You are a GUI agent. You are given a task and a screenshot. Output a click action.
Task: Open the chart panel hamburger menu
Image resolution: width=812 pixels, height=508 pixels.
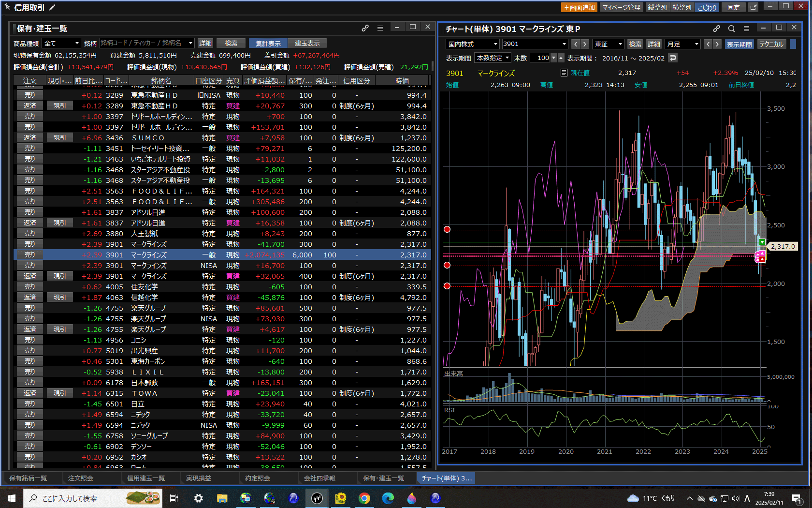(747, 29)
